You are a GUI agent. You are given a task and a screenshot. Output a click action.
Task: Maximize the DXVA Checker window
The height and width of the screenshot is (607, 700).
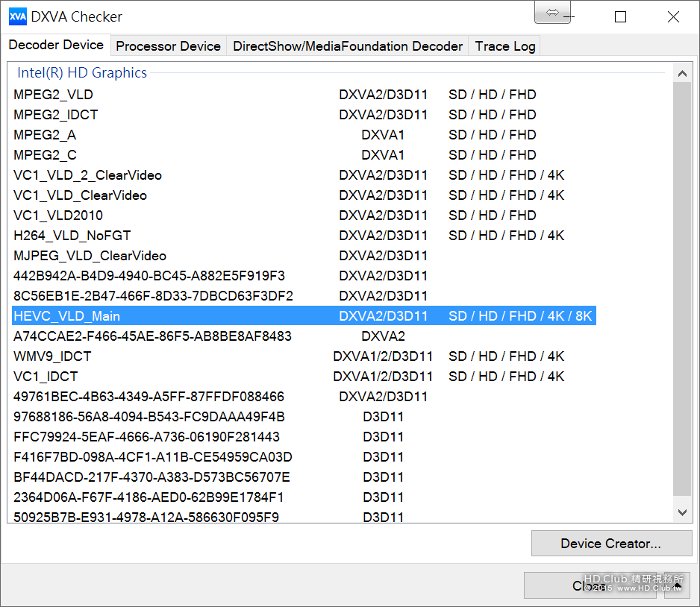point(620,17)
